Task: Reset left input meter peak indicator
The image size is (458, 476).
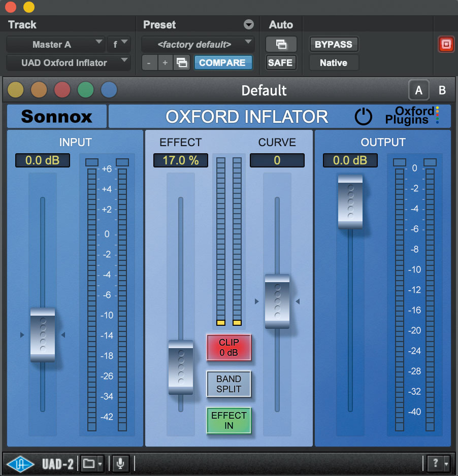Action: (92, 162)
